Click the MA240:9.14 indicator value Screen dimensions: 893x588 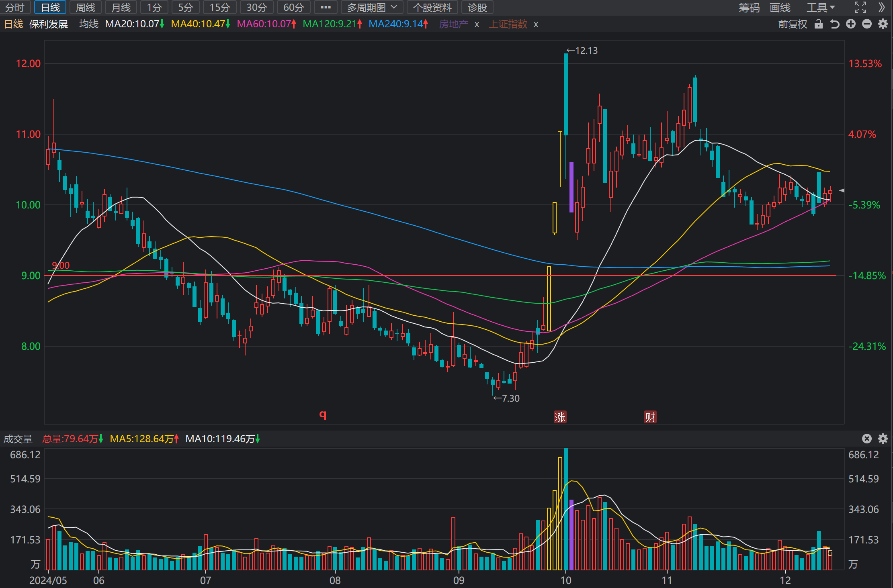(398, 24)
